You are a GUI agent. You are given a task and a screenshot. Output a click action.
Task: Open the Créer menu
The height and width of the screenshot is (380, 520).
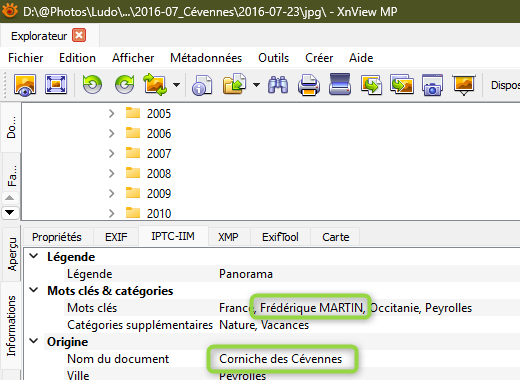tap(319, 58)
